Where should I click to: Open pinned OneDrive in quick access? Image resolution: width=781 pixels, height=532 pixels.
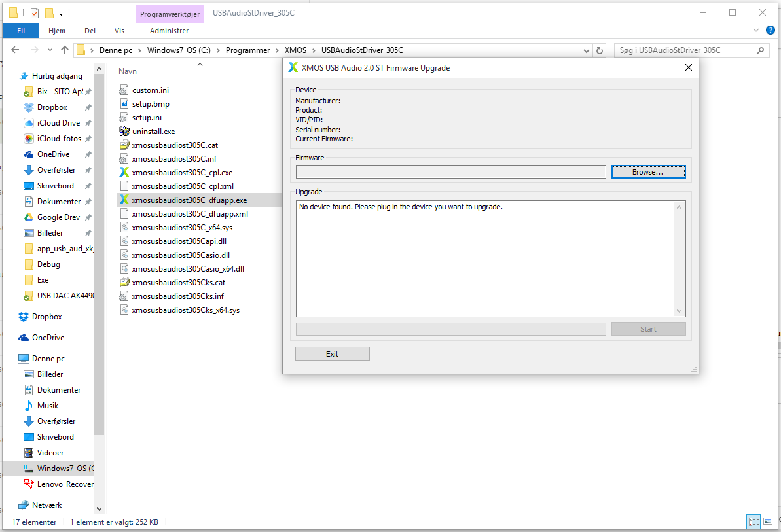coord(53,154)
